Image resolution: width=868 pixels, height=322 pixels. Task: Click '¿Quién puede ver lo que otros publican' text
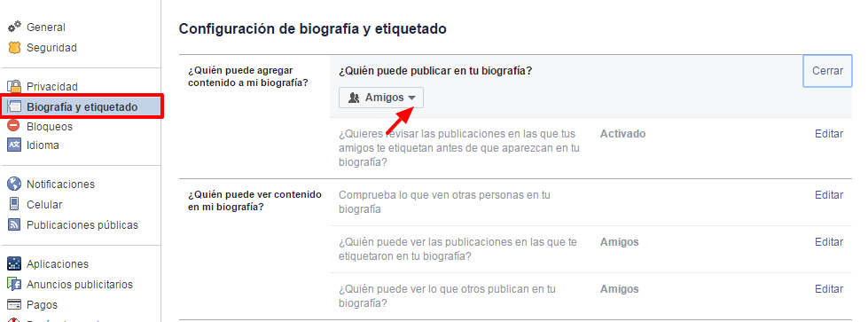pos(447,296)
